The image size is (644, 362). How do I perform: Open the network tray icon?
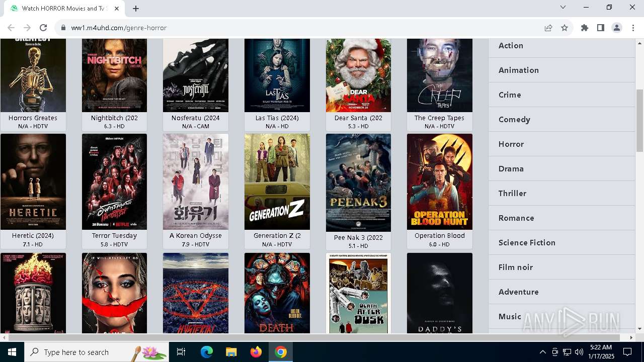[x=567, y=352]
